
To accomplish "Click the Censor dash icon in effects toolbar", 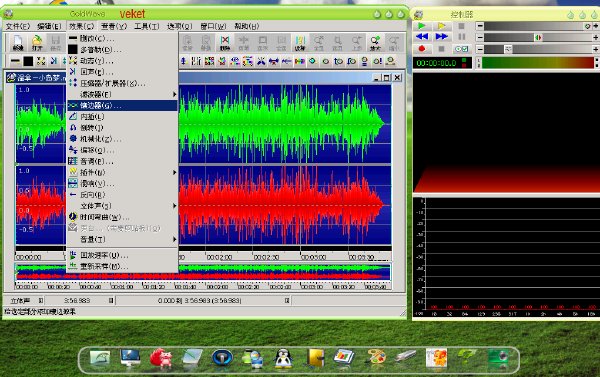I will pyautogui.click(x=15, y=61).
